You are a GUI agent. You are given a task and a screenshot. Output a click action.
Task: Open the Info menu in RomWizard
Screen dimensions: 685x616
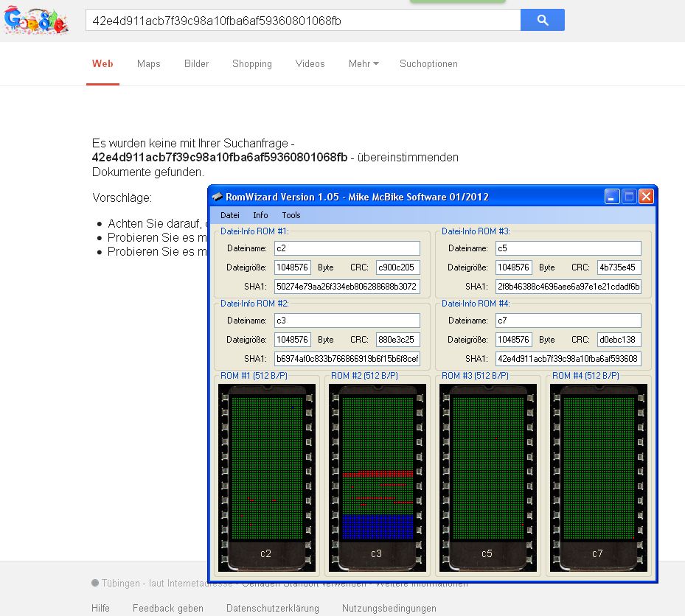260,215
